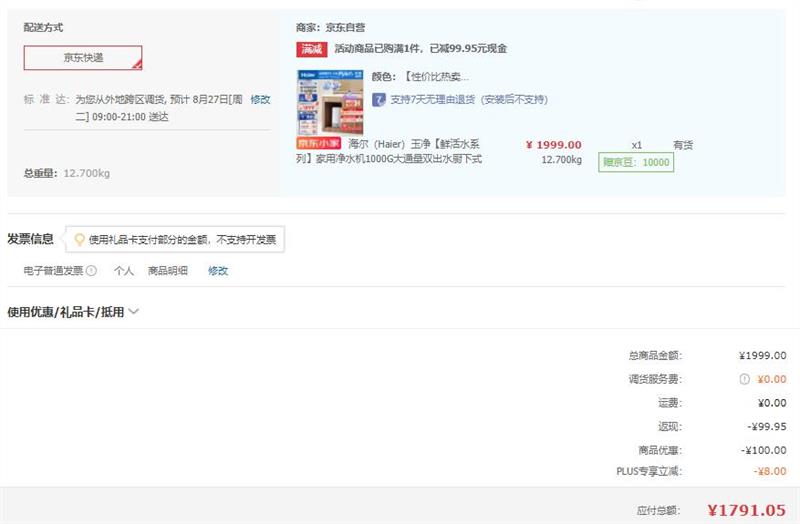Click info icon beside 调货服务费 amount

[x=744, y=379]
